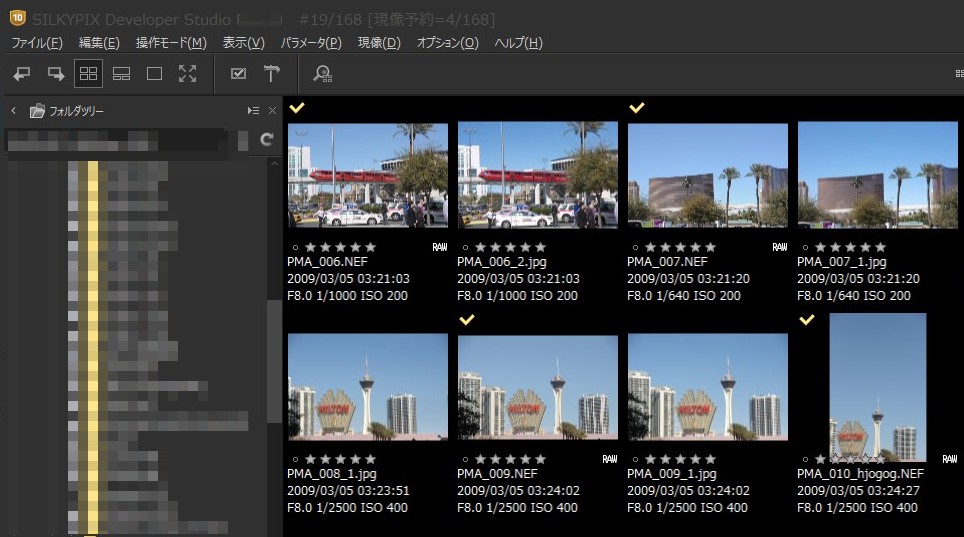This screenshot has width=964, height=537.
Task: Go to previous image with back arrow
Action: (x=22, y=74)
